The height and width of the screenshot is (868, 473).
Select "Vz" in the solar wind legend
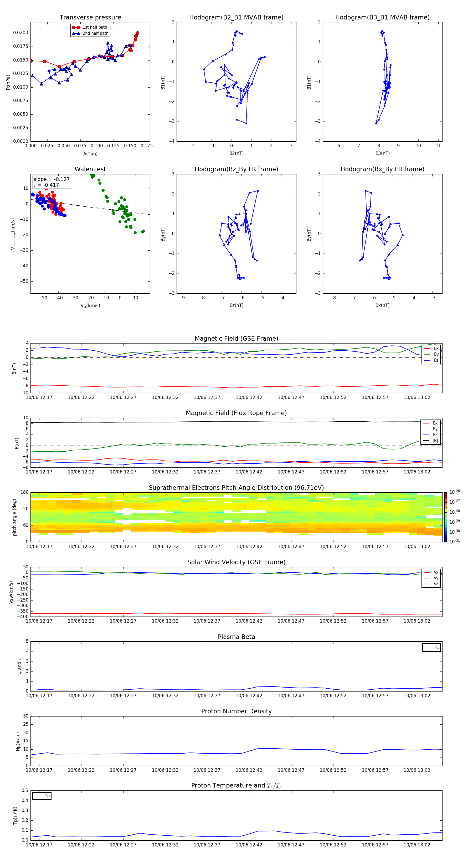pos(431,584)
